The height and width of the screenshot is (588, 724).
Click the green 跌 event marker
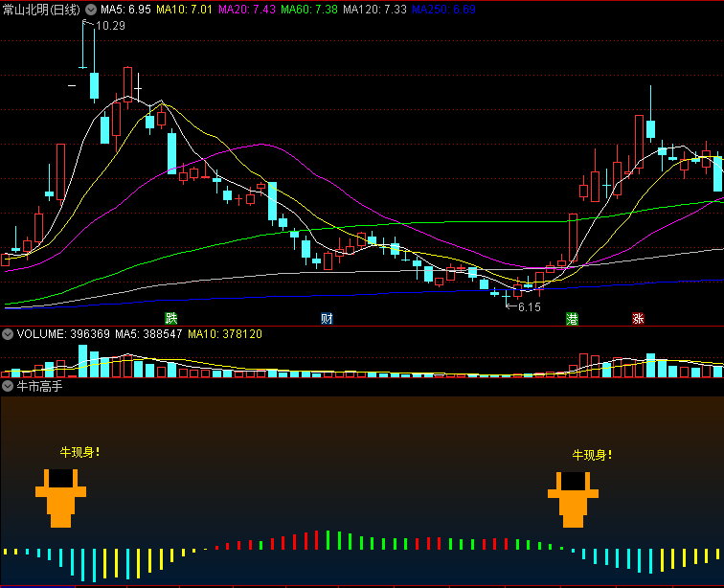pyautogui.click(x=171, y=318)
